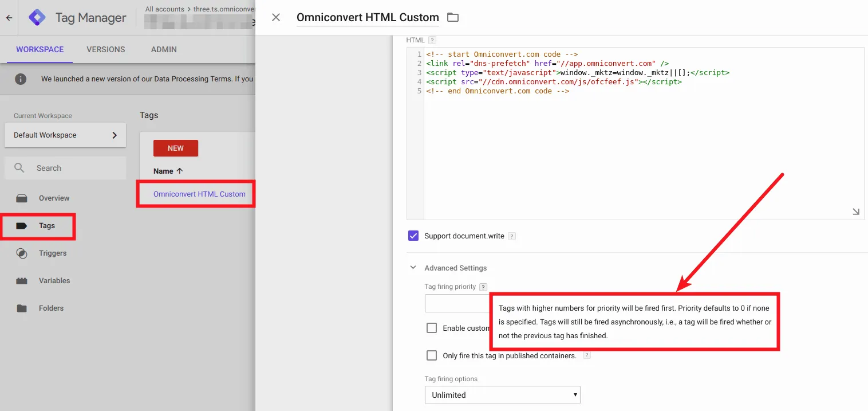
Task: Click the Triggers icon in sidebar
Action: (x=22, y=253)
